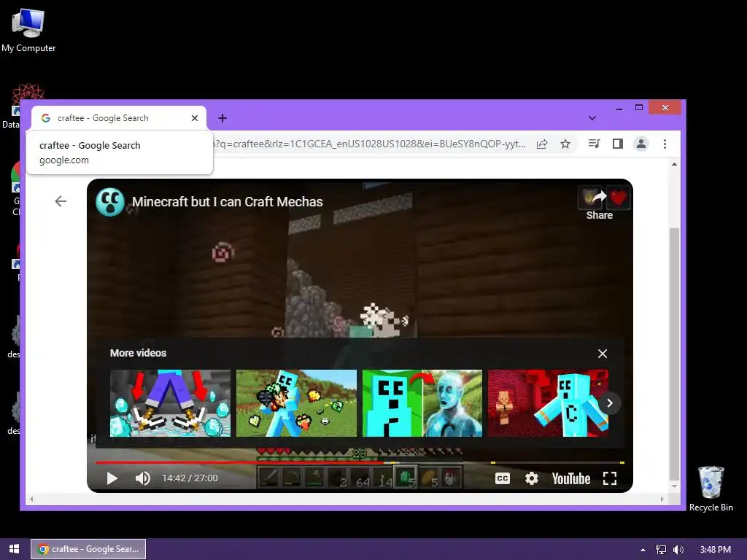The image size is (747, 560).
Task: Bookmark this page with the star
Action: (x=565, y=144)
